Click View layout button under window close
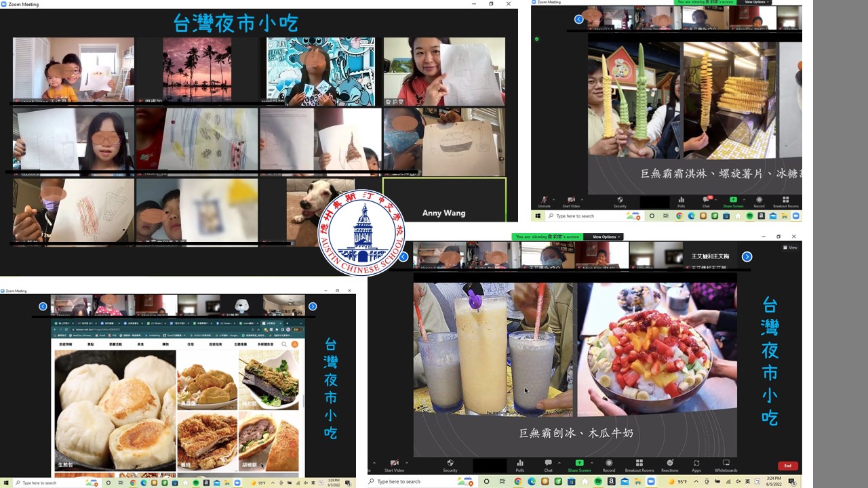 (791, 247)
